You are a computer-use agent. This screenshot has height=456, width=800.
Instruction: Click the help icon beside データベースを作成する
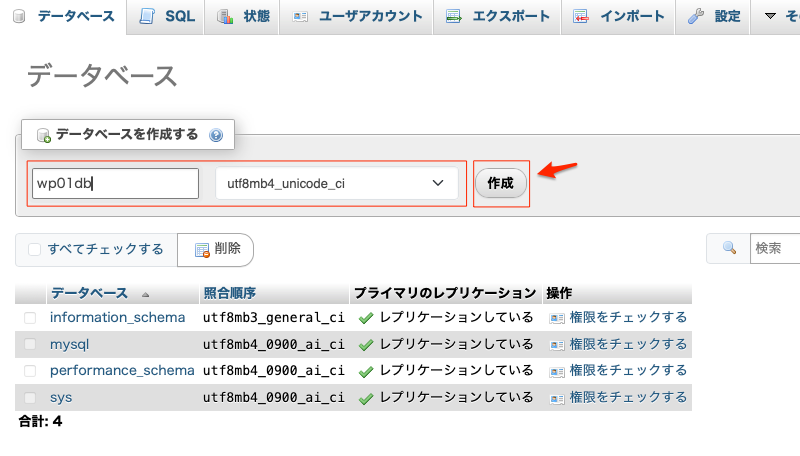[x=216, y=135]
